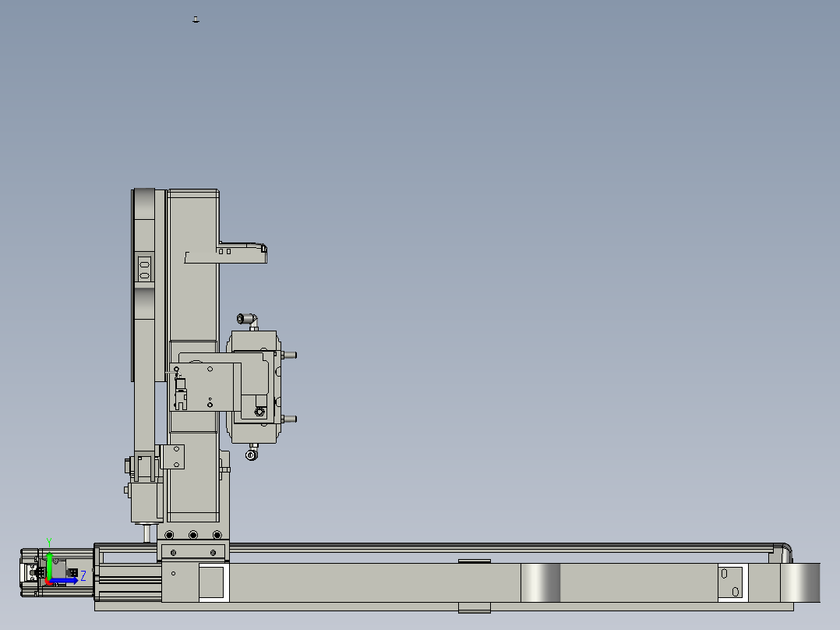
Task: Select the slotted plate with two oval holes
Action: coord(144,269)
